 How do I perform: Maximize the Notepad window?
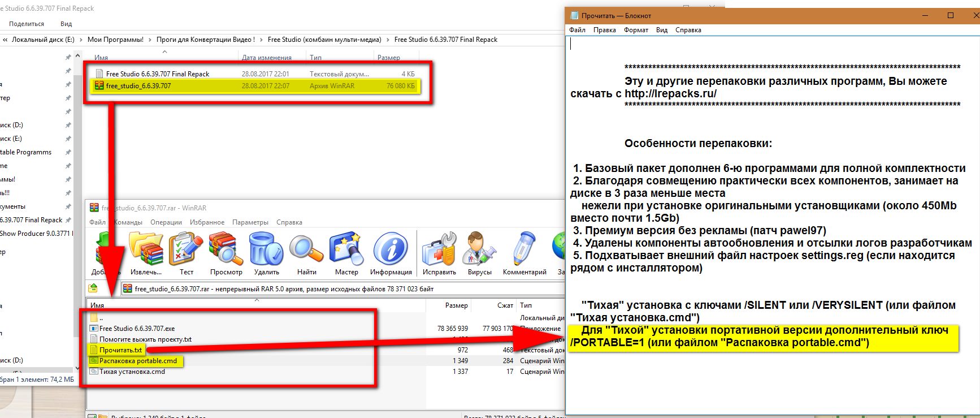951,15
